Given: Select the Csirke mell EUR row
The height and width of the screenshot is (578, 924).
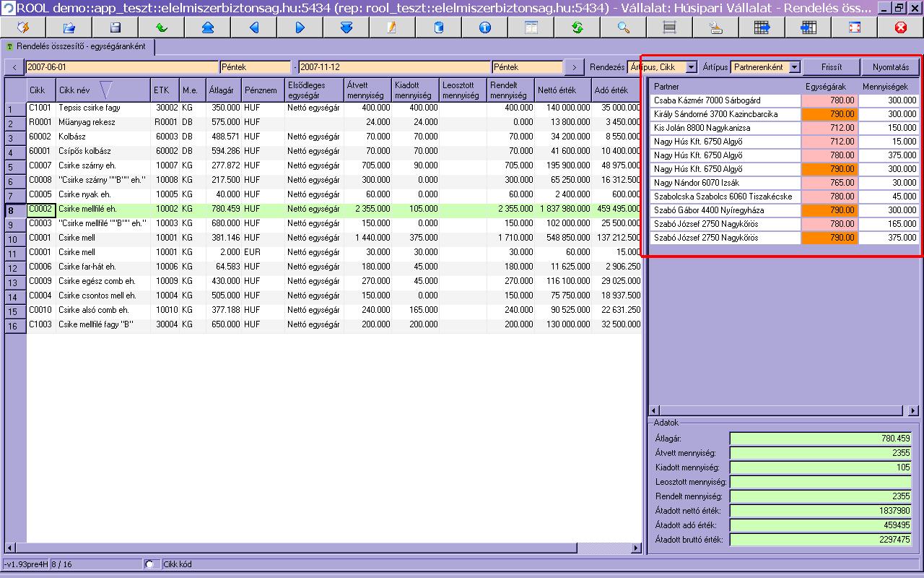Looking at the screenshot, I should (77, 252).
